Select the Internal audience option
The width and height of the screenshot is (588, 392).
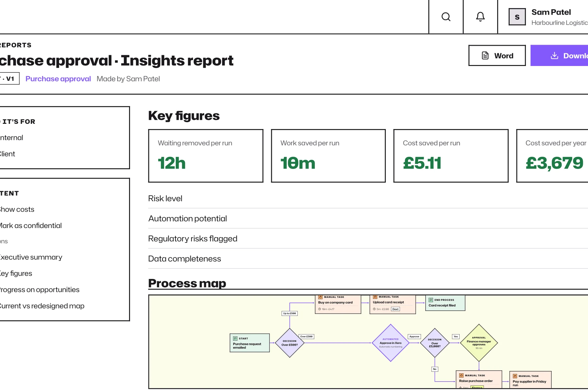(x=12, y=138)
